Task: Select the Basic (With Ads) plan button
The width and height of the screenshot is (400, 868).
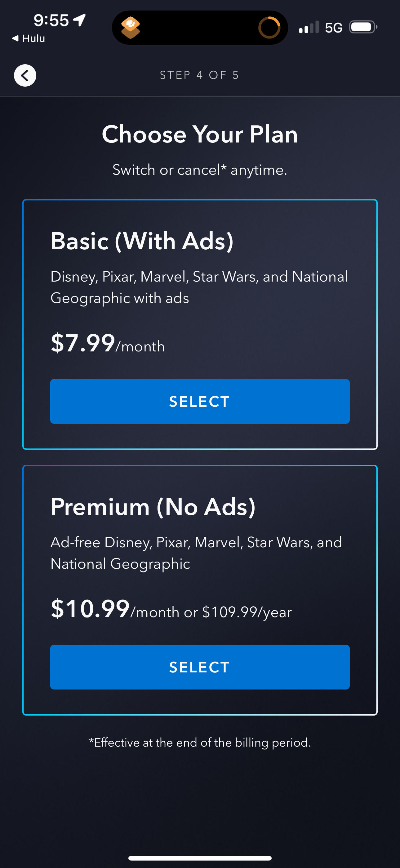Action: pyautogui.click(x=200, y=401)
